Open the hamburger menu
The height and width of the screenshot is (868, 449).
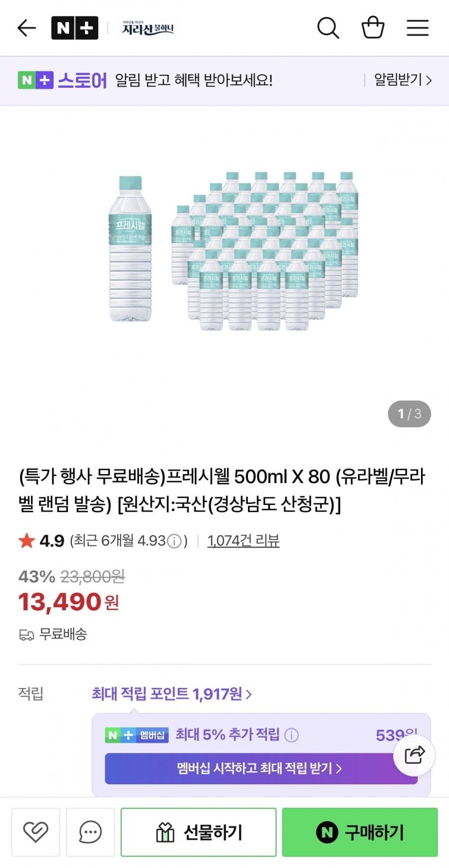[418, 28]
